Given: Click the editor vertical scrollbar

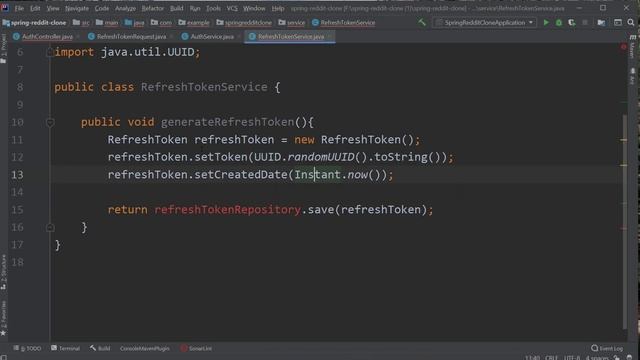Looking at the screenshot, I should tap(625, 222).
